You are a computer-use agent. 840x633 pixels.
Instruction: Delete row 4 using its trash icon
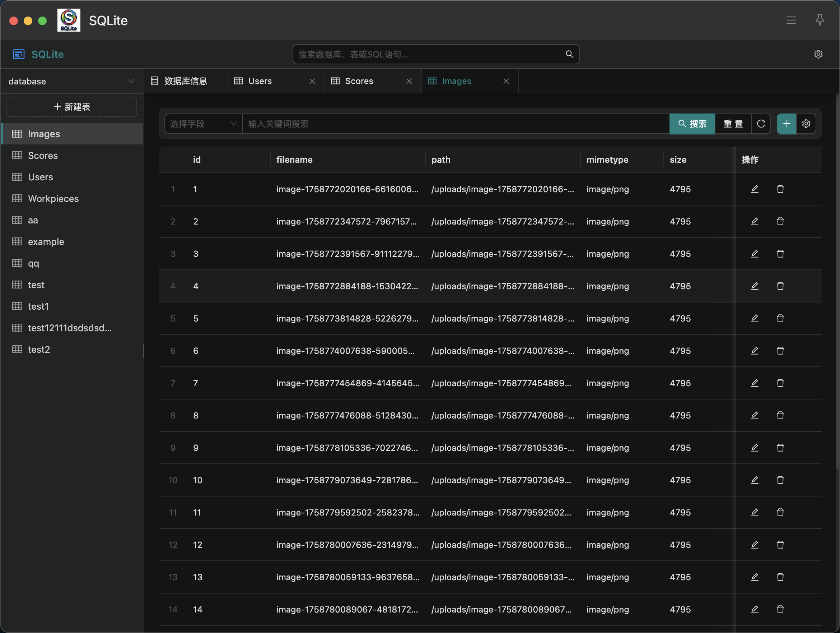[x=780, y=286]
